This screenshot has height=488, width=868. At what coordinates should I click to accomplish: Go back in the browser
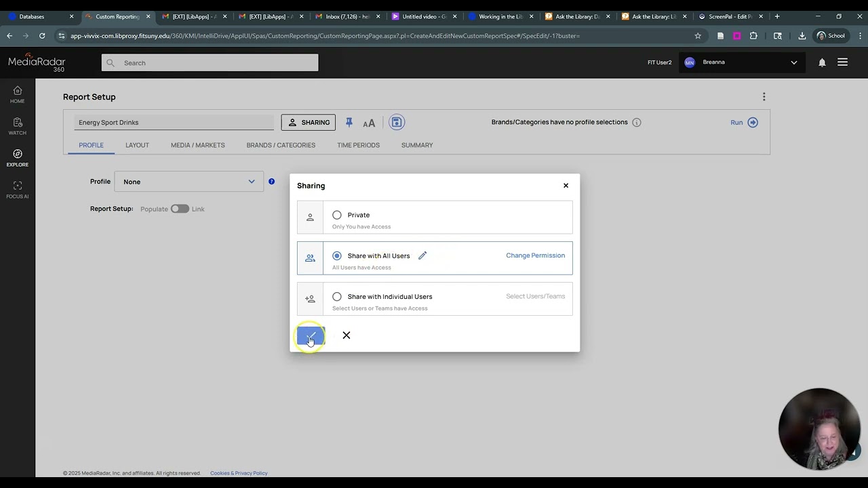pos(9,36)
